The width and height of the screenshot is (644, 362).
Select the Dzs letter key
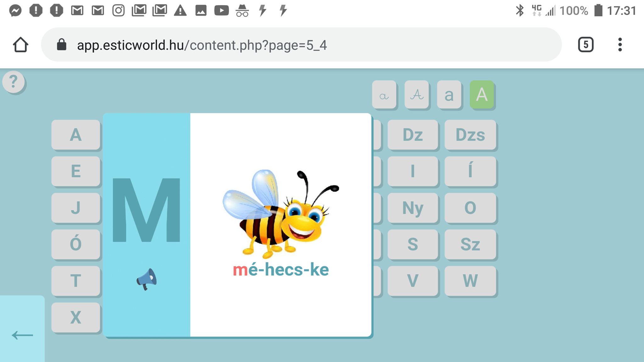pyautogui.click(x=470, y=135)
